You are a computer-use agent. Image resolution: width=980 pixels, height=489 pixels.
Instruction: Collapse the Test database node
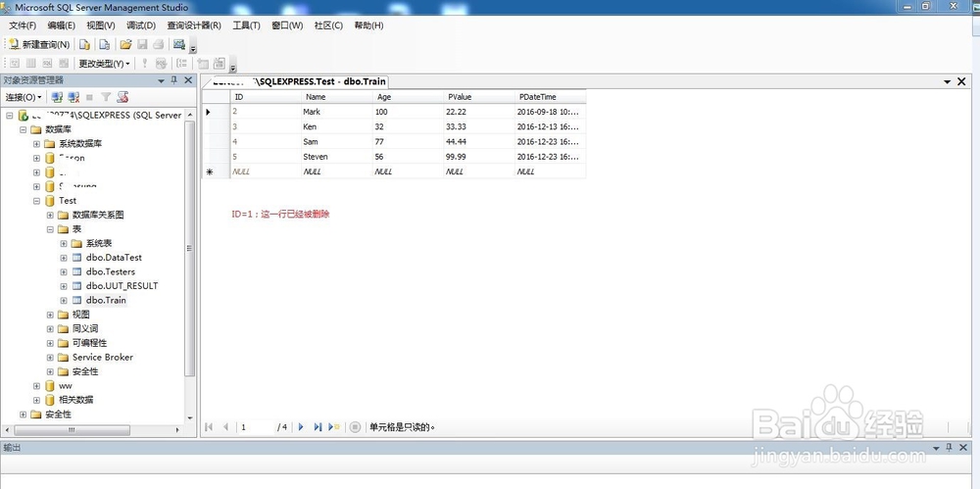point(36,201)
